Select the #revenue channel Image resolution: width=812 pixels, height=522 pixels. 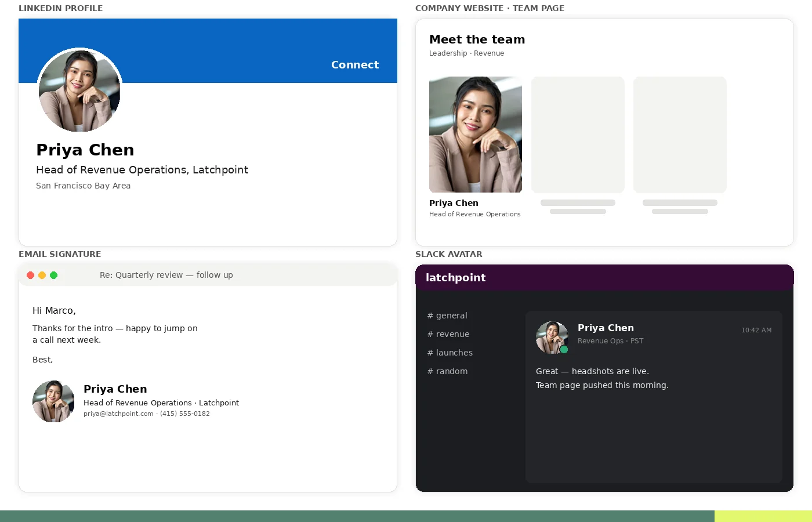click(448, 334)
